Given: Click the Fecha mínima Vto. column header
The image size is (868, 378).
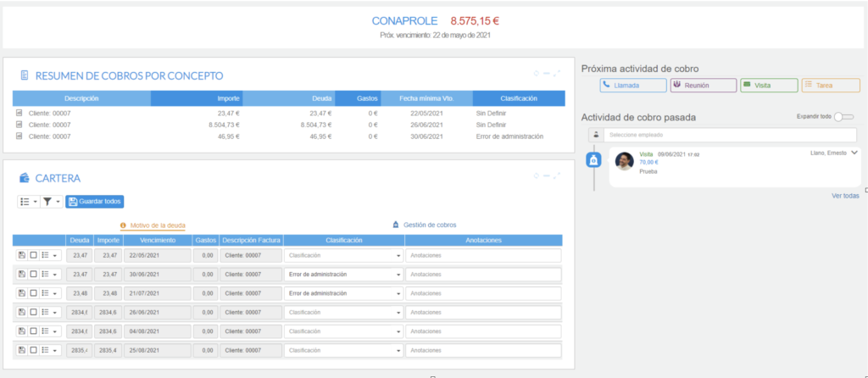Looking at the screenshot, I should [x=426, y=98].
